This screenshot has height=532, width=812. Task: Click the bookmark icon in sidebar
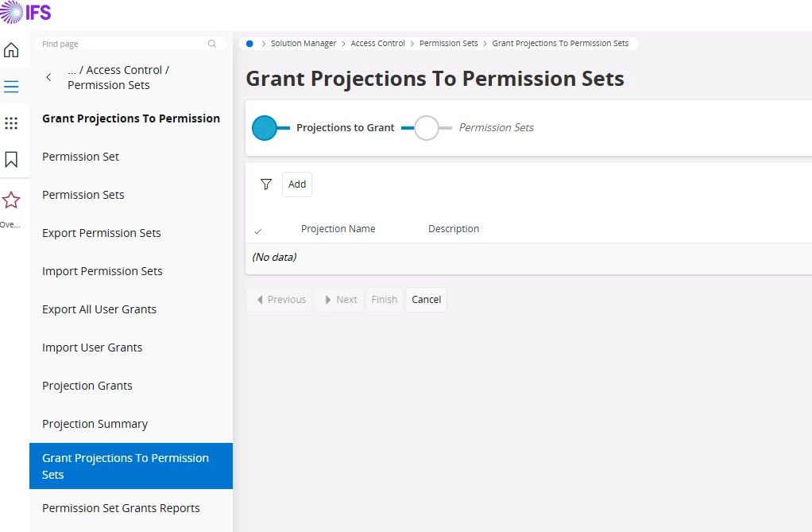tap(11, 160)
